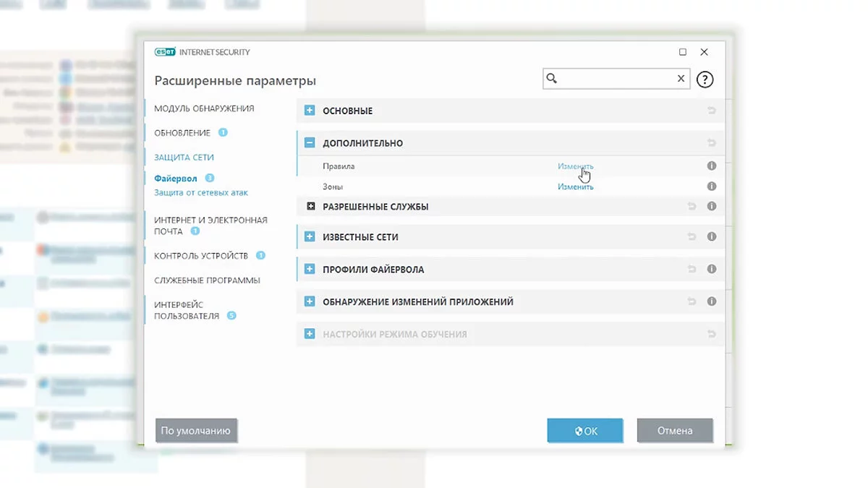Image resolution: width=868 pixels, height=488 pixels.
Task: Expand Обнаружение изменений приложений section
Action: 310,301
